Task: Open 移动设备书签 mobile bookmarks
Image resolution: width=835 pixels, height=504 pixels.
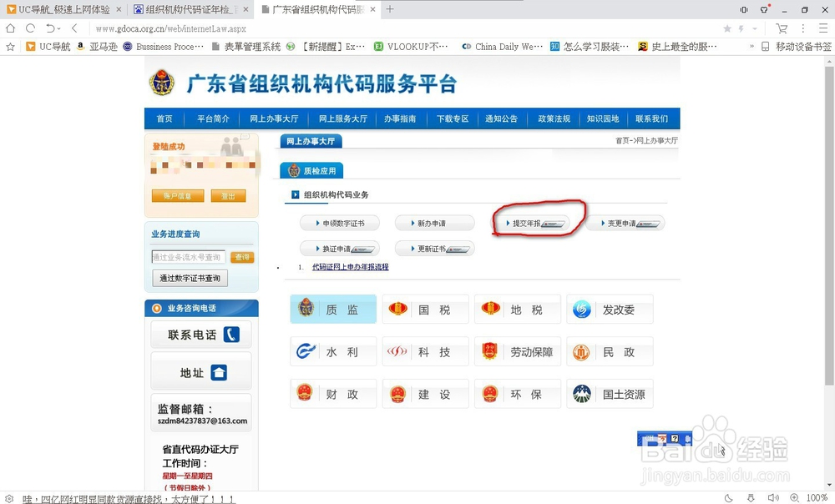Action: pos(796,47)
